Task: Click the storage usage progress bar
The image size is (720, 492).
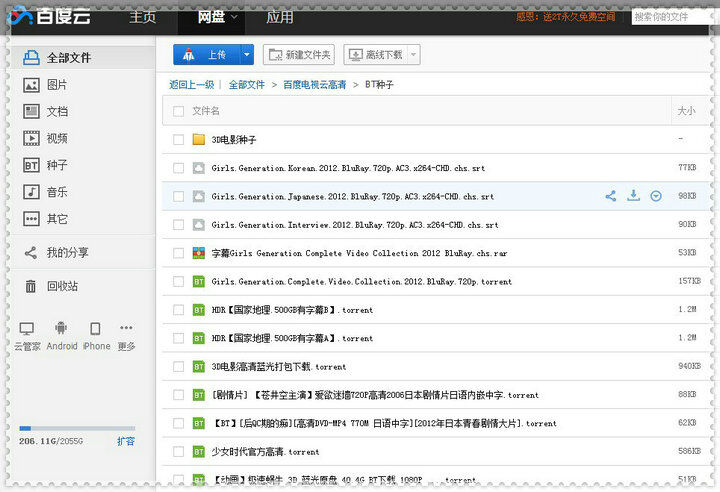Action: click(77, 428)
